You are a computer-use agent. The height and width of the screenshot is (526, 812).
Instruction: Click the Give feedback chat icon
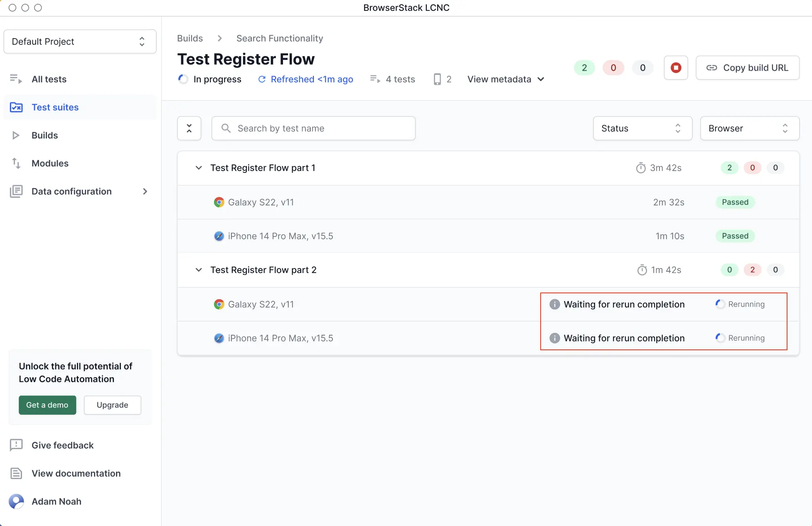(x=16, y=445)
